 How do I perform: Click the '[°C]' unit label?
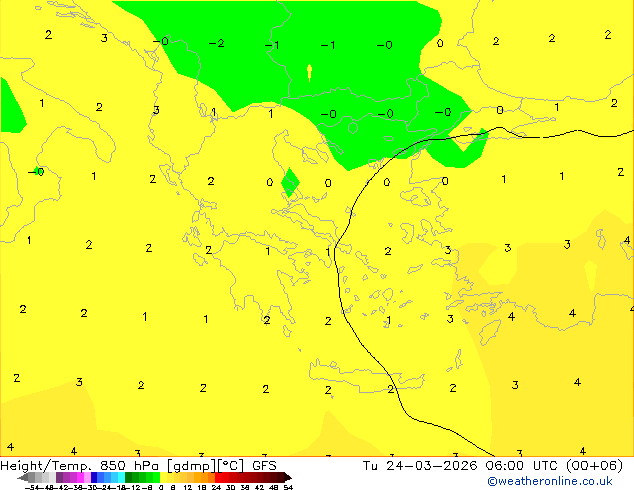point(231,466)
